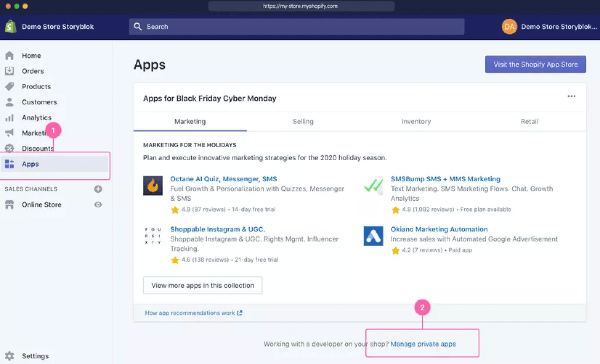600x364 pixels.
Task: Click the Apps grid icon
Action: [x=9, y=164]
